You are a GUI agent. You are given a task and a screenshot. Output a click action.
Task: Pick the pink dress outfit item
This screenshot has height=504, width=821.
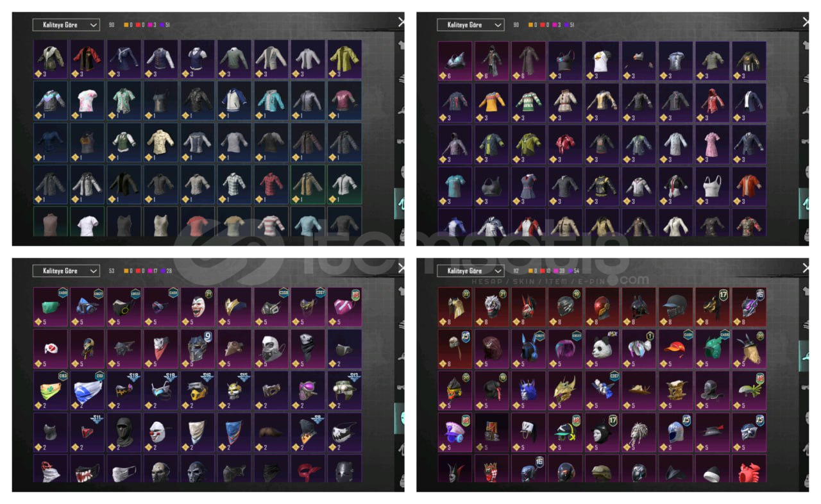[x=713, y=143]
